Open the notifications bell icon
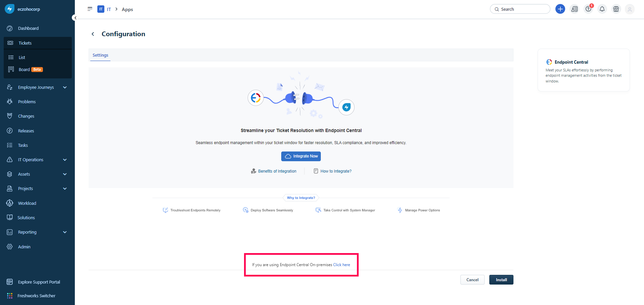The width and height of the screenshot is (644, 305). click(602, 9)
